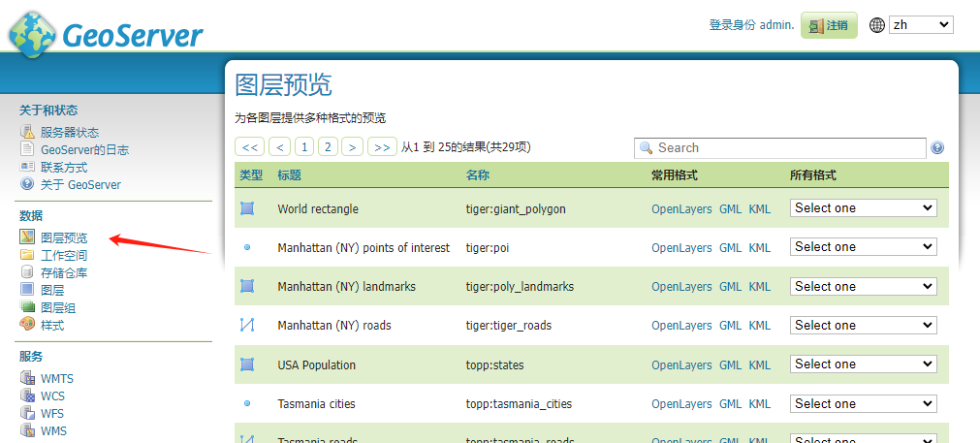Viewport: 980px width, 443px height.
Task: Click polygon type icon for World rectangle
Action: pyautogui.click(x=247, y=208)
